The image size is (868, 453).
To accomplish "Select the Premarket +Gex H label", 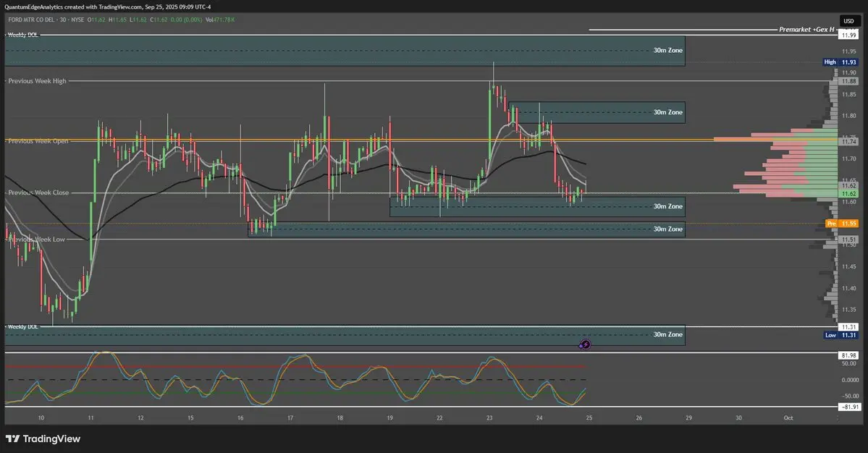I will point(806,30).
